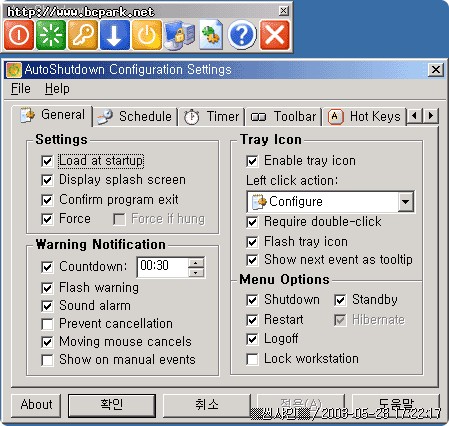Toggle Require double-click checkbox
This screenshot has height=426, width=449.
[x=252, y=222]
